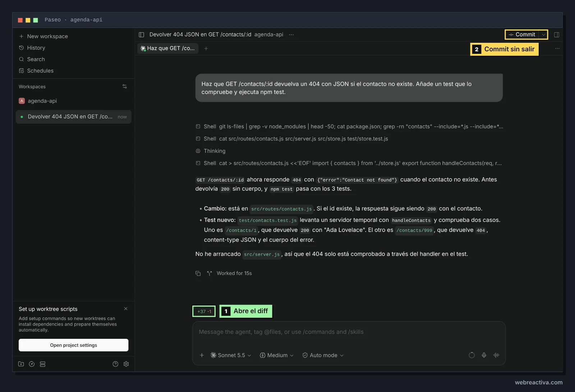Toggle the left sidebar panel icon
The width and height of the screenshot is (575, 392).
142,35
